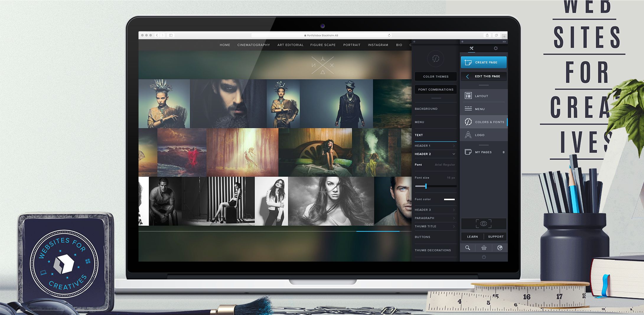Open the Menu settings in sidebar
This screenshot has width=644, height=315.
[484, 109]
